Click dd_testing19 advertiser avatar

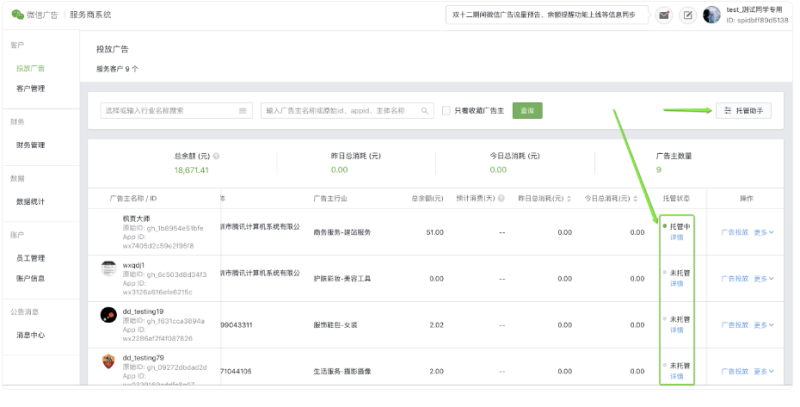coord(108,315)
